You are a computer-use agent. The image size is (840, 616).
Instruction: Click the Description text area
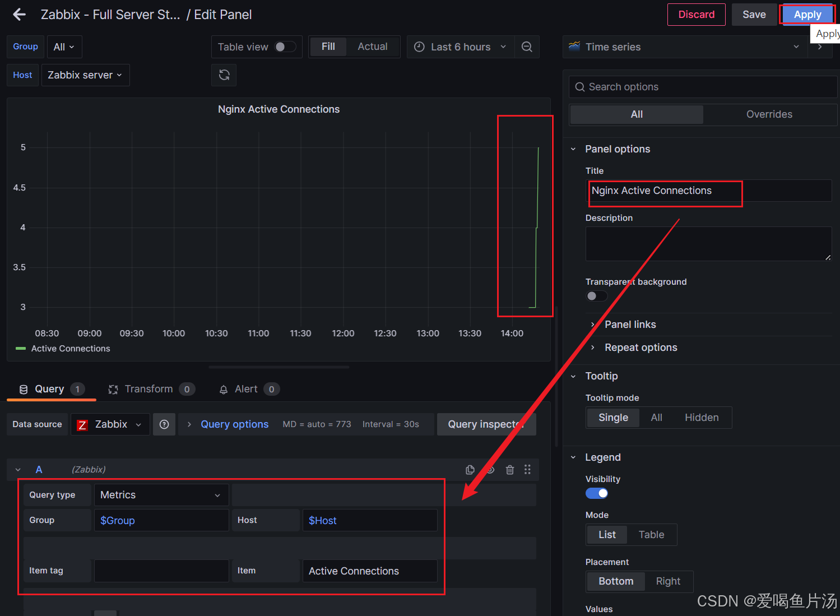pyautogui.click(x=709, y=244)
